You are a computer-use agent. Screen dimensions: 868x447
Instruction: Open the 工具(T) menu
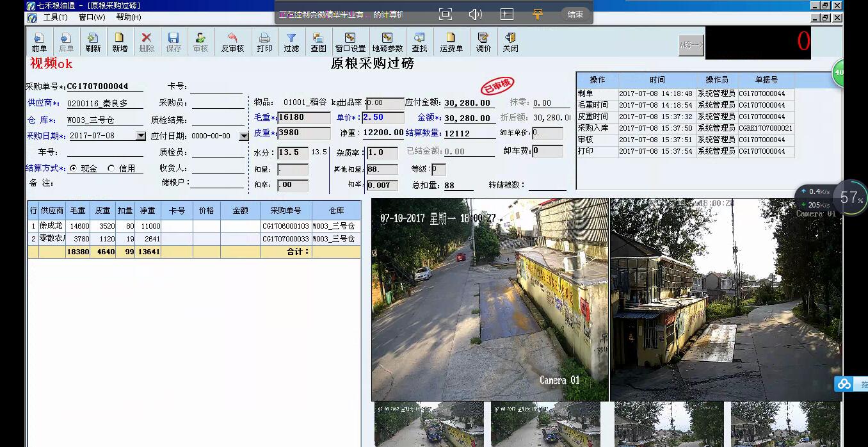tap(55, 17)
